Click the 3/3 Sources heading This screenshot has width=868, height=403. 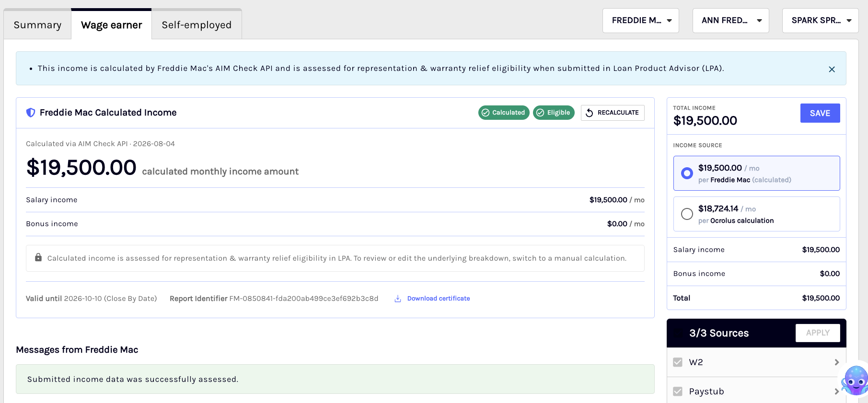[x=719, y=333]
